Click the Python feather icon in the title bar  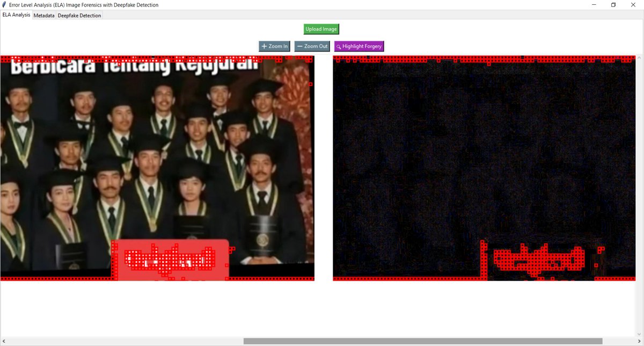pyautogui.click(x=4, y=4)
